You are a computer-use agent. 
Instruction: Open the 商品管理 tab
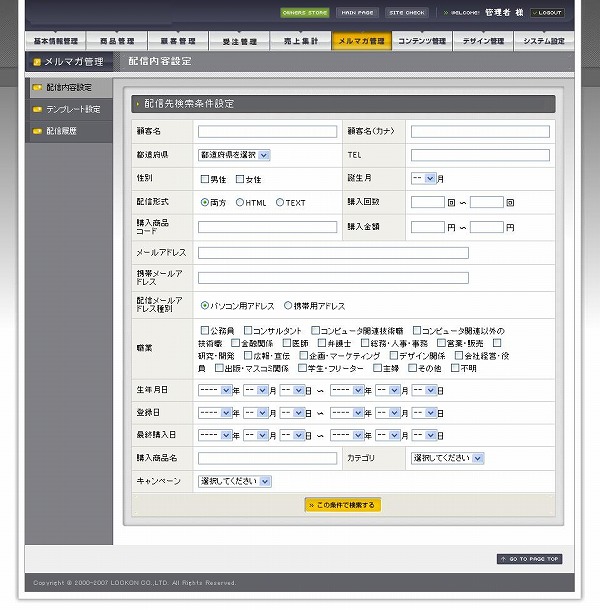tap(117, 41)
